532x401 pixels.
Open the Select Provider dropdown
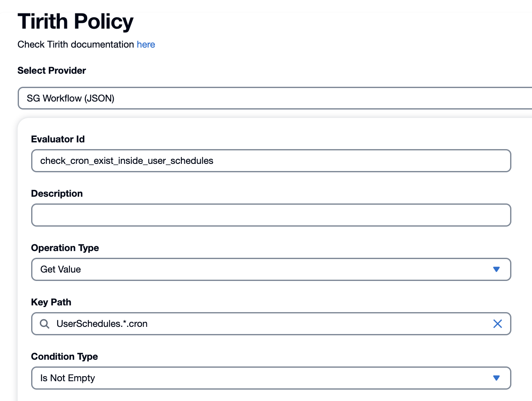click(274, 99)
